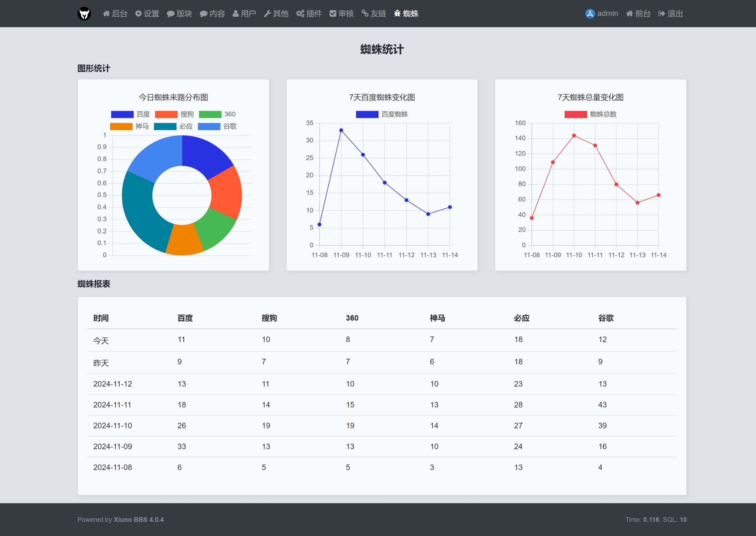Click the orange 神马 doughnut segment
The image size is (756, 536).
point(184,240)
